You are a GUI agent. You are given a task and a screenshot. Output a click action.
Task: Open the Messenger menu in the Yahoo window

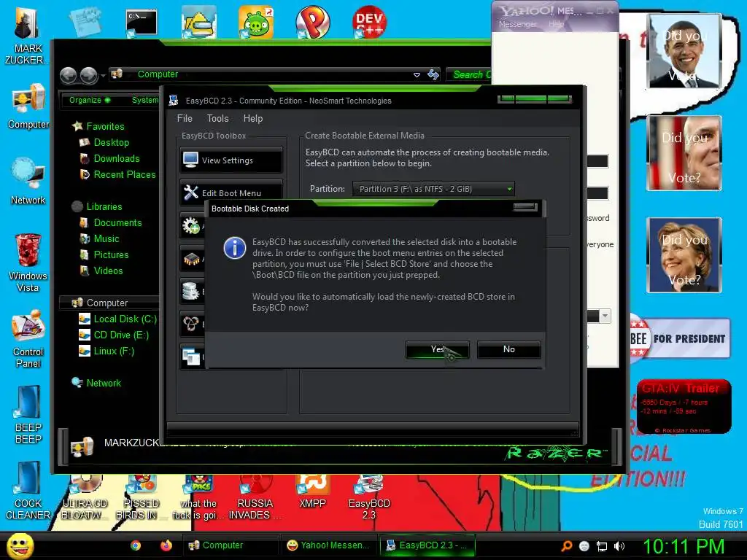(517, 24)
